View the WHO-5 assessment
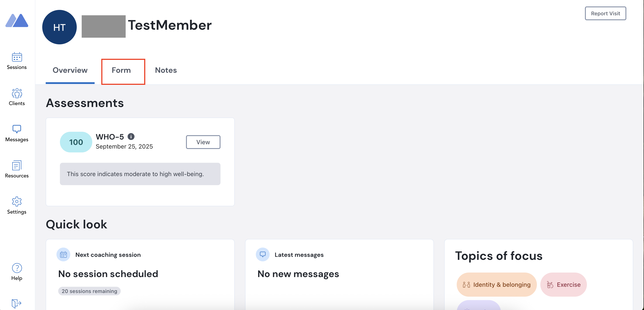The width and height of the screenshot is (644, 310). point(203,142)
